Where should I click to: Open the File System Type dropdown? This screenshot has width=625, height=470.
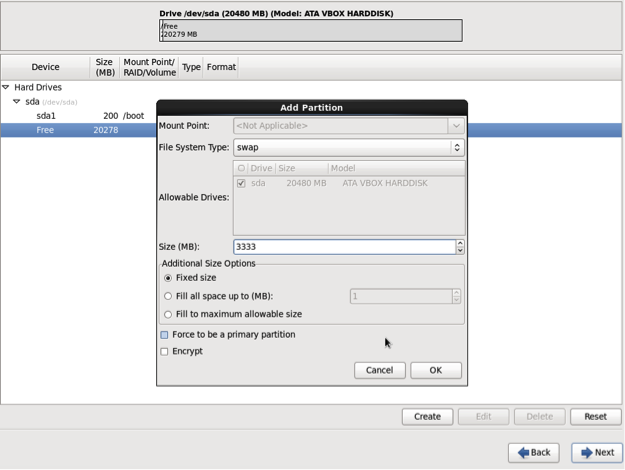(349, 147)
